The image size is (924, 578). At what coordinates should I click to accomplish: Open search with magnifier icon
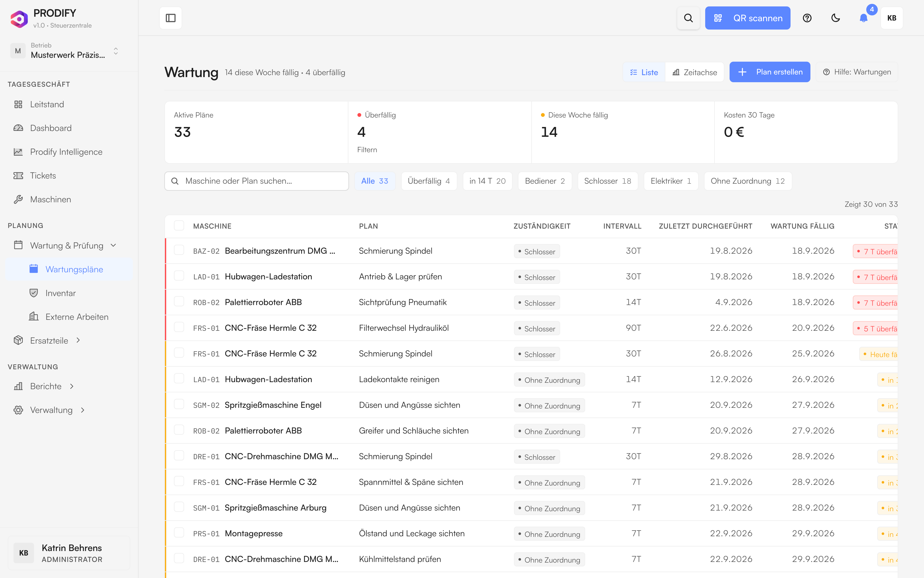688,18
